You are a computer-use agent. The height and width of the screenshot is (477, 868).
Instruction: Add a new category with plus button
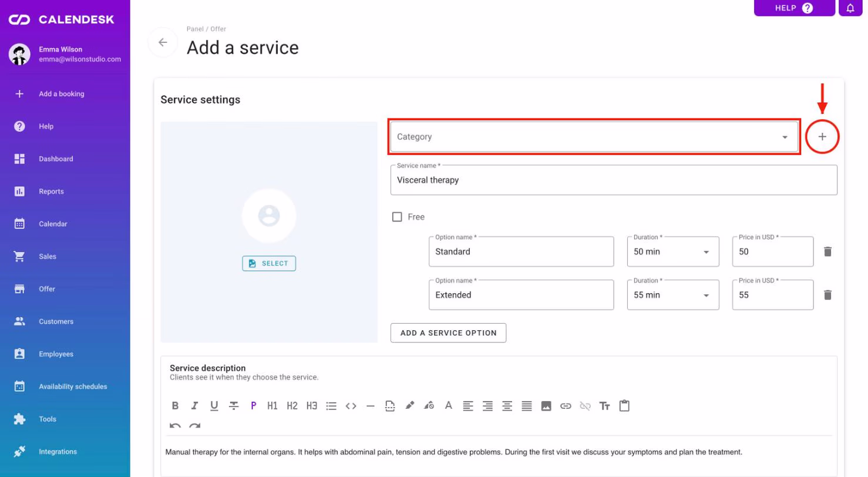(822, 137)
